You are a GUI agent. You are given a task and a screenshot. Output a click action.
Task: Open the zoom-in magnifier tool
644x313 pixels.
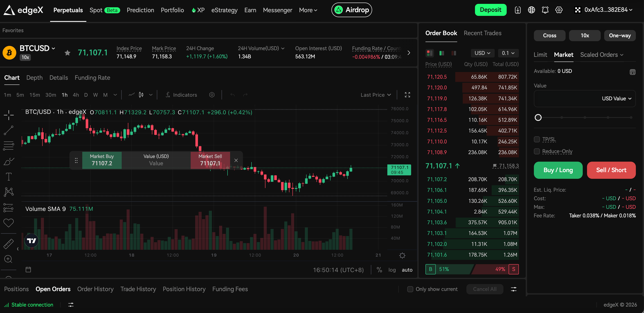tap(9, 259)
